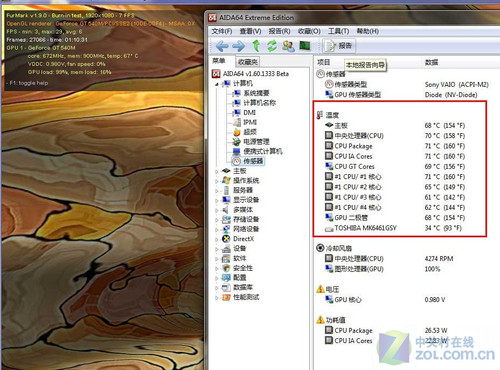Screen dimensions: 500x370
Task: Click the 设备 devices tree icon
Action: click(226, 248)
